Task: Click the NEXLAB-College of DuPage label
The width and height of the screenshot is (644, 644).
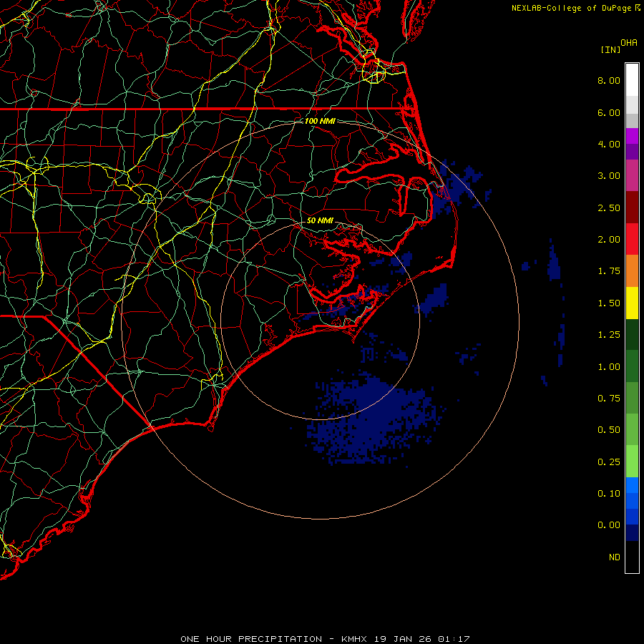Action: point(572,8)
